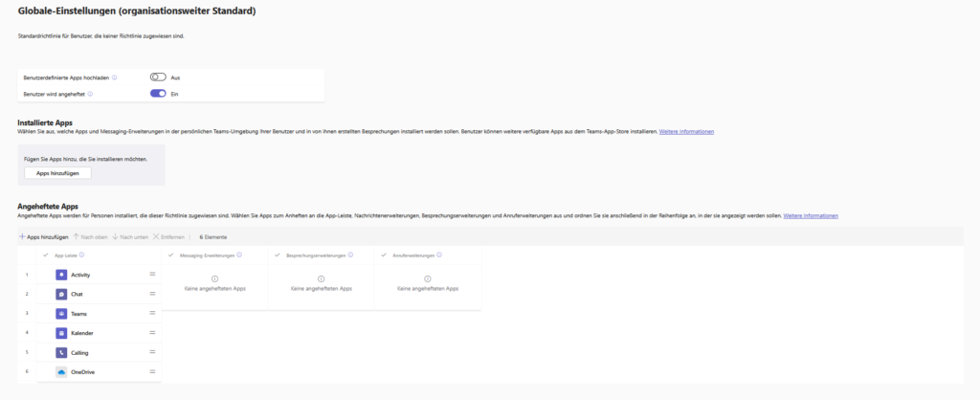Click Entfernen in the pinned apps toolbar

coord(168,235)
